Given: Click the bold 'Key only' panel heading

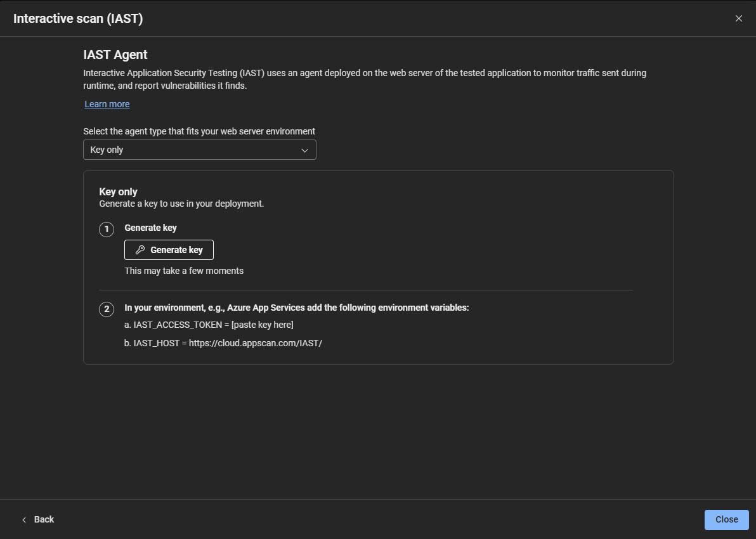Looking at the screenshot, I should coord(118,192).
